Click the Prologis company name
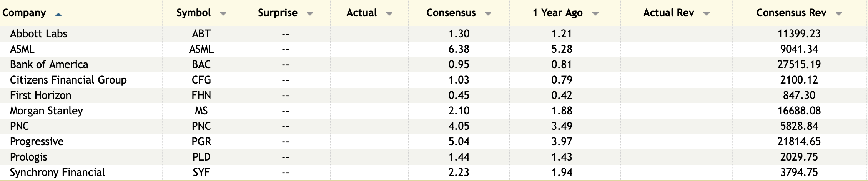The height and width of the screenshot is (181, 868). [28, 157]
